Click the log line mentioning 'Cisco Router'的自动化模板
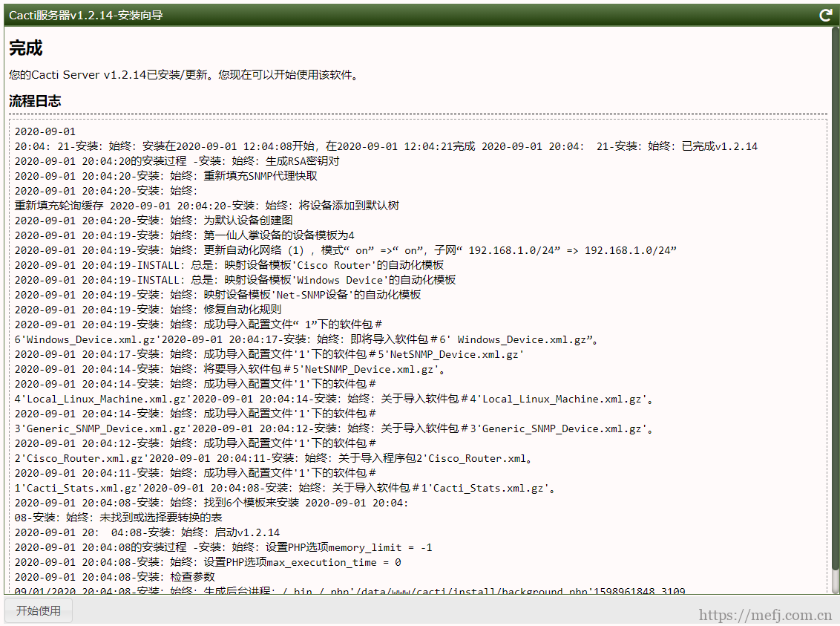 [229, 265]
